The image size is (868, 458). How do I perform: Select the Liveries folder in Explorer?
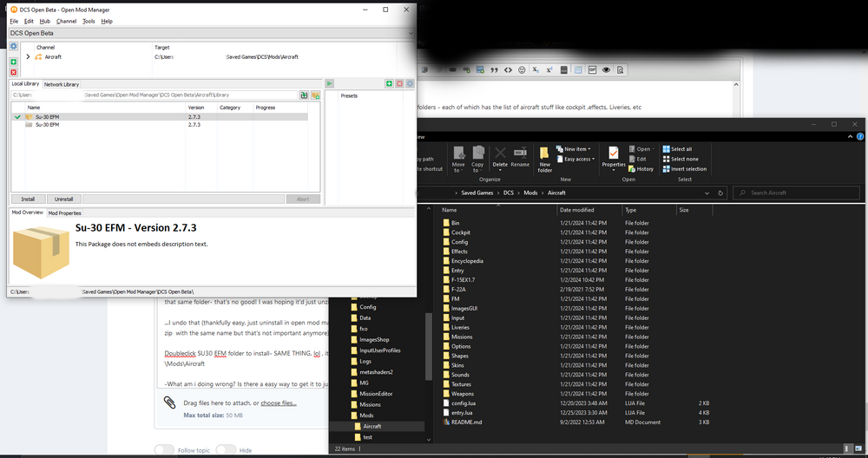pos(460,328)
